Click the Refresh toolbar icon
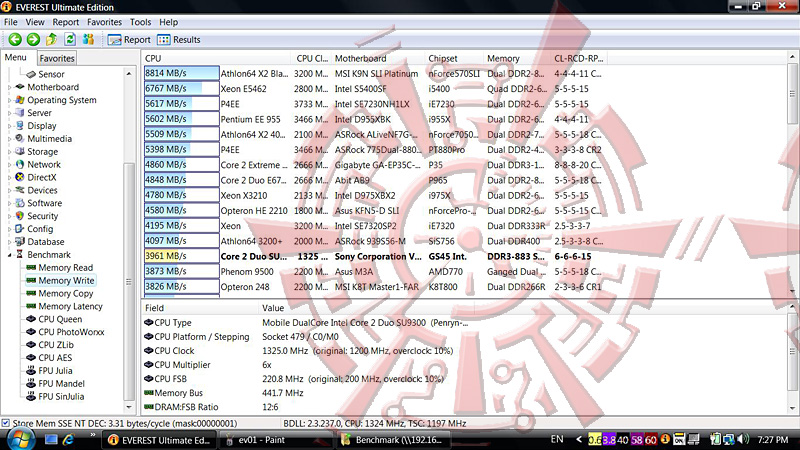800x450 pixels. pyautogui.click(x=70, y=39)
